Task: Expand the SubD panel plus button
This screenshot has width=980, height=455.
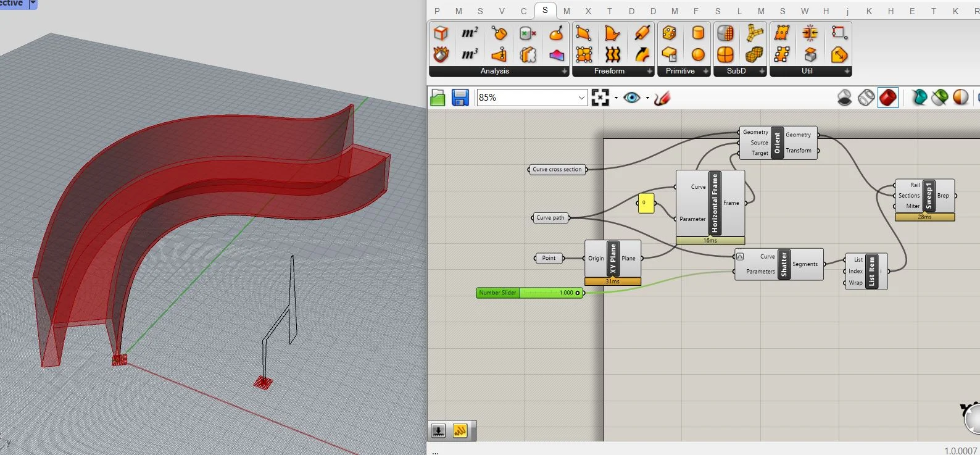Action: coord(762,72)
